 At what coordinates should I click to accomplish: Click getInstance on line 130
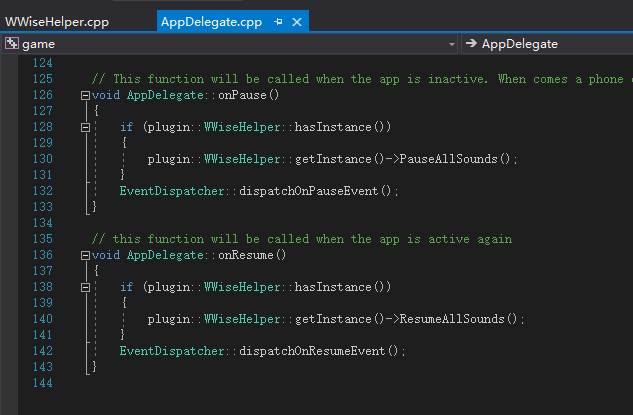pos(333,159)
